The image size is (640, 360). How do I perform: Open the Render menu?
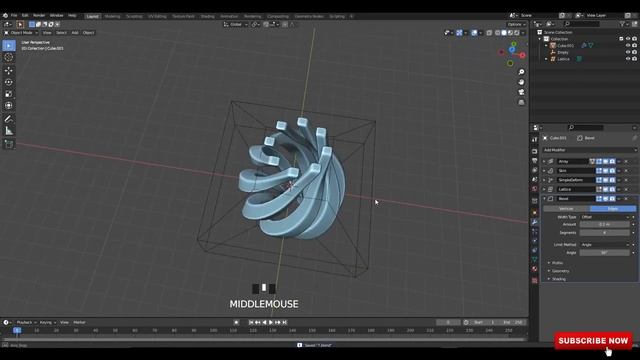[39, 16]
